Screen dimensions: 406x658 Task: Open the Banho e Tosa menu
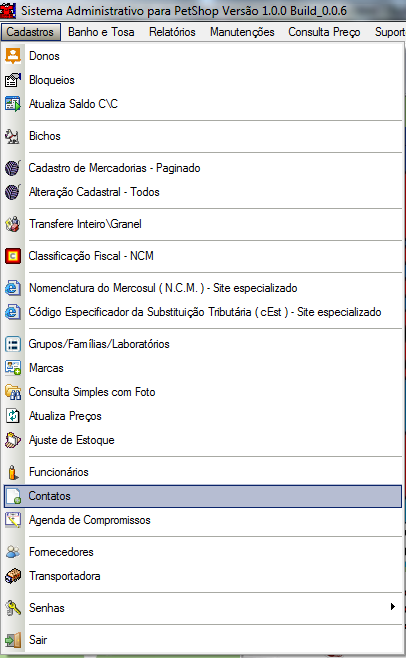click(101, 32)
